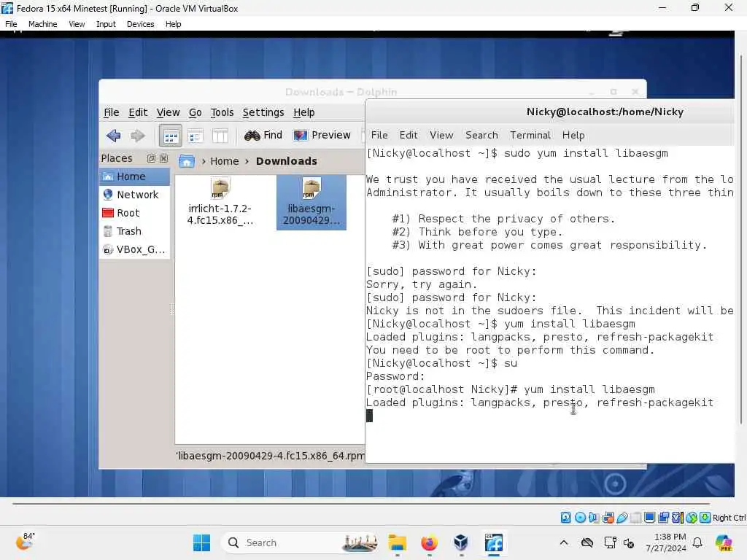747x560 pixels.
Task: Select the libaesgm-20090429 rpm file
Action: [x=311, y=202]
